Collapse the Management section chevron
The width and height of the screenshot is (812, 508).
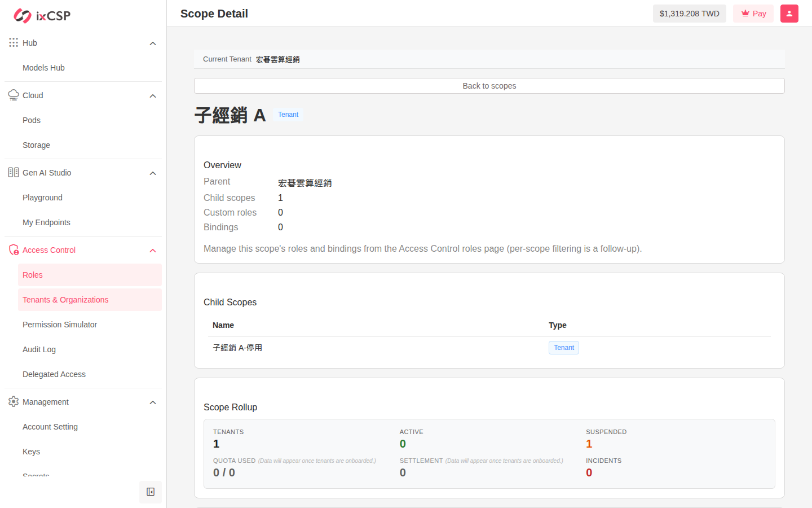point(153,402)
